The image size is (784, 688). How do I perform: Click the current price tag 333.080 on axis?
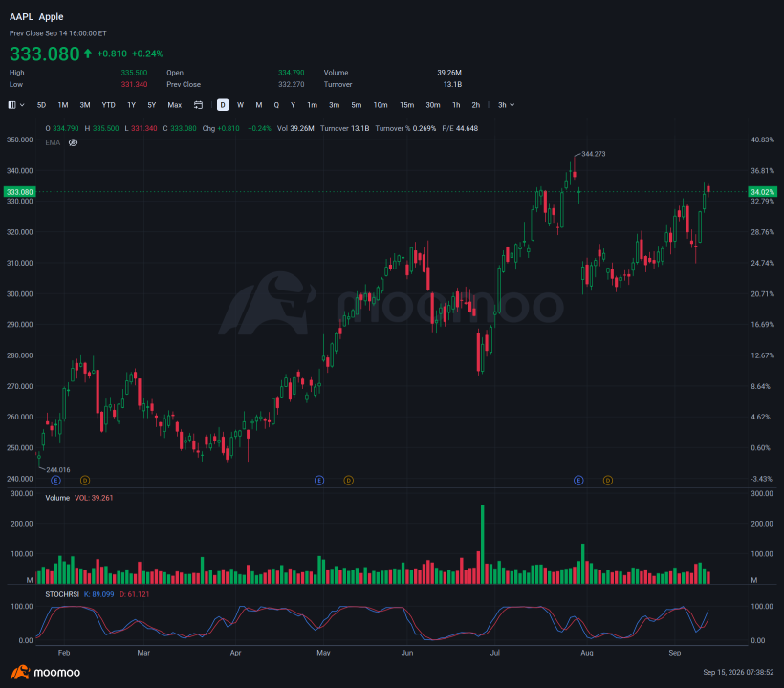(20, 192)
